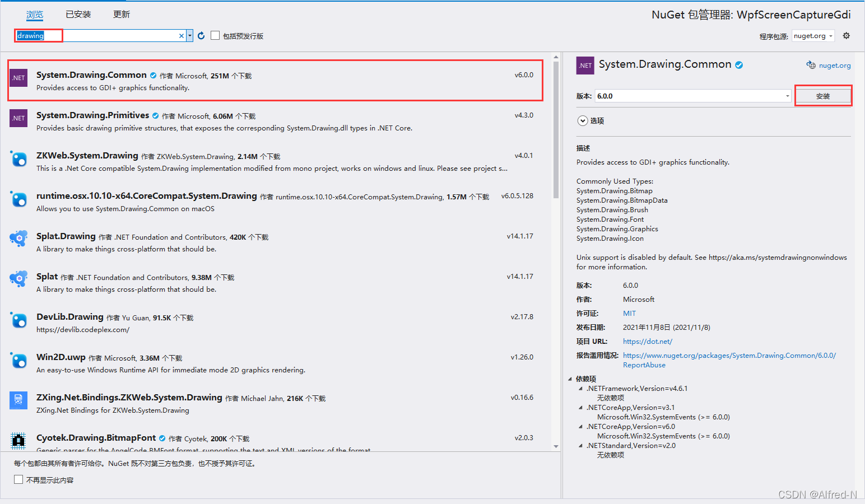Switch to the 更新 tab

(122, 15)
